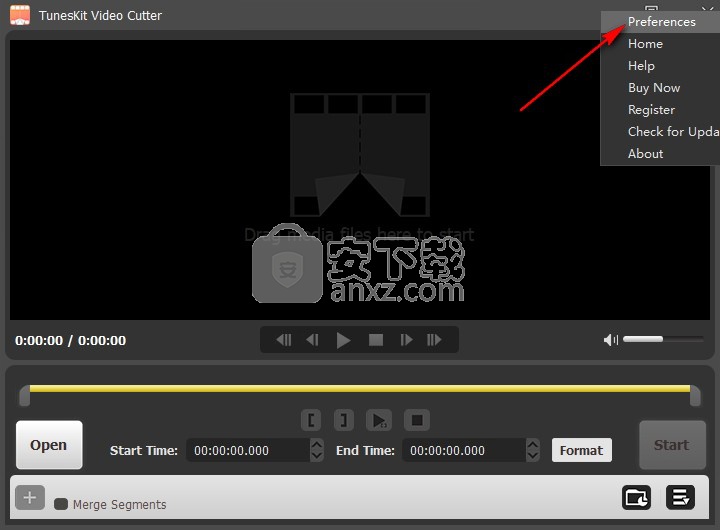Image resolution: width=720 pixels, height=530 pixels.
Task: Click the Open button
Action: (49, 445)
